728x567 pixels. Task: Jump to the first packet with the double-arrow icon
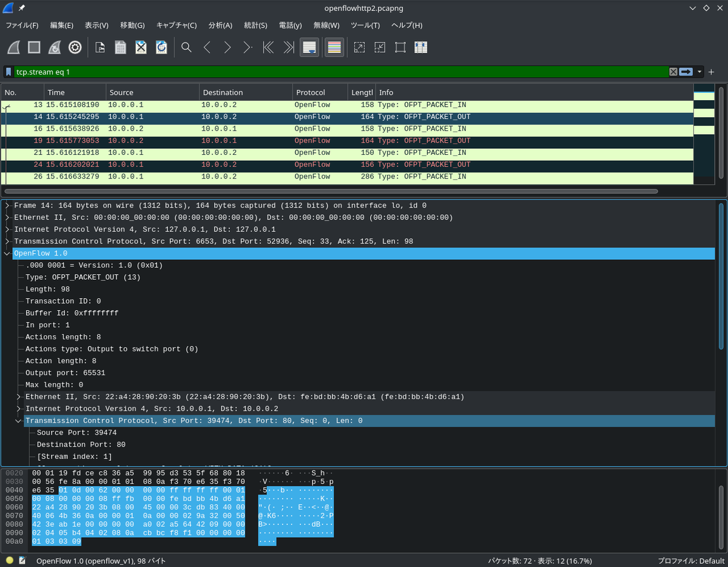coord(269,47)
